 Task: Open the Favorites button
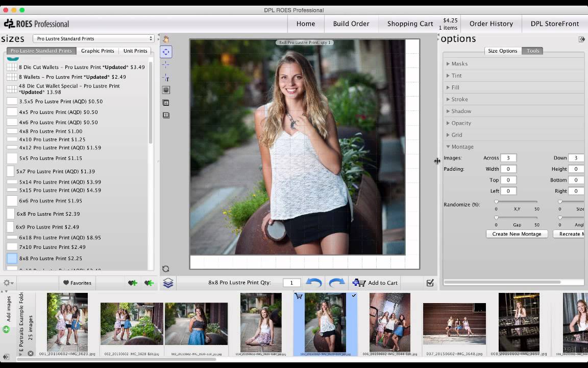77,283
